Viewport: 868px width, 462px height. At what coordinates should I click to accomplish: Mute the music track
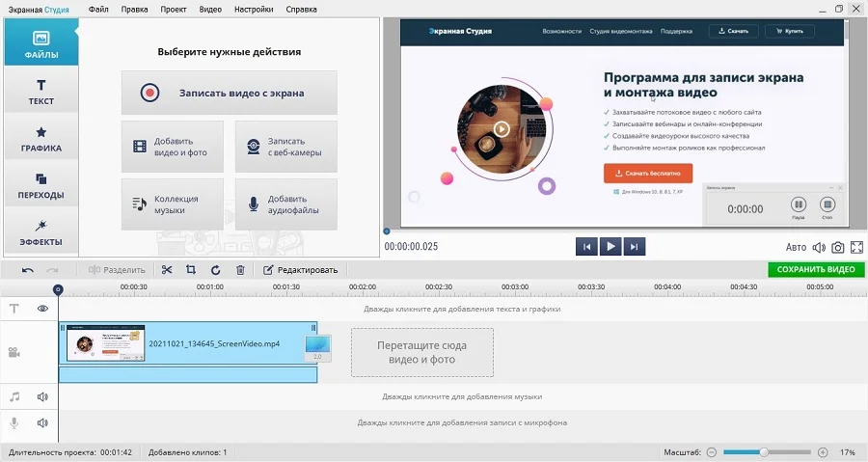pos(42,396)
